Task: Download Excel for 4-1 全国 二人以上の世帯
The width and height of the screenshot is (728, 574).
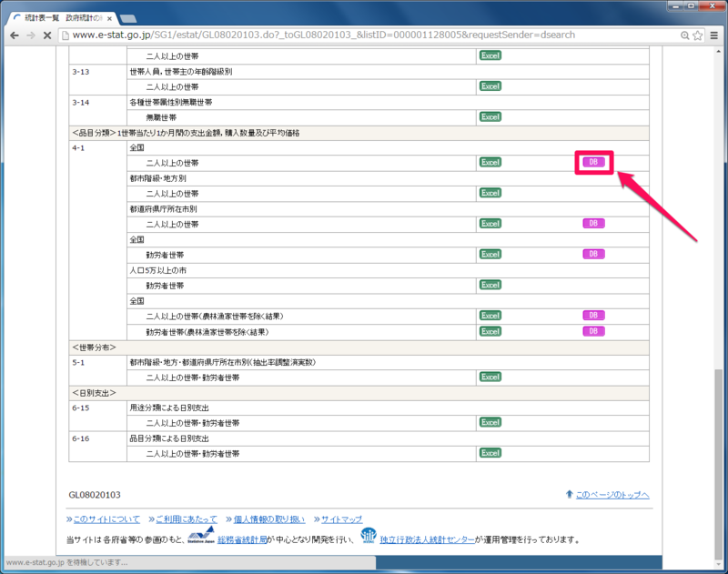Action: (x=490, y=163)
